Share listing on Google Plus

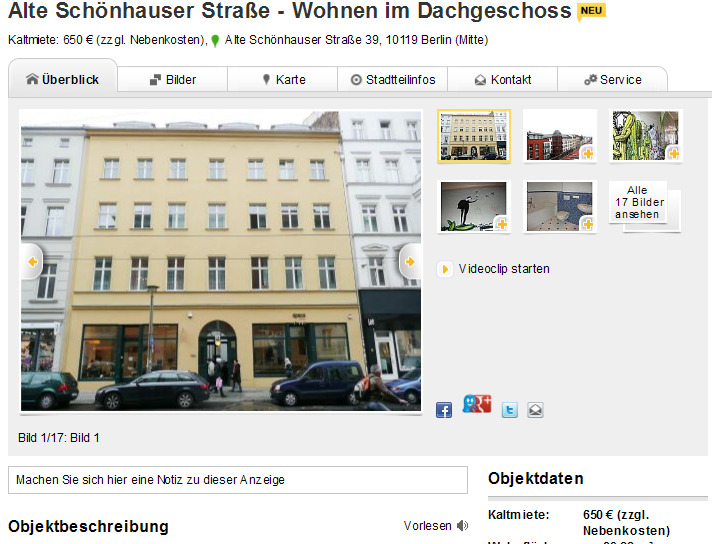click(x=477, y=404)
